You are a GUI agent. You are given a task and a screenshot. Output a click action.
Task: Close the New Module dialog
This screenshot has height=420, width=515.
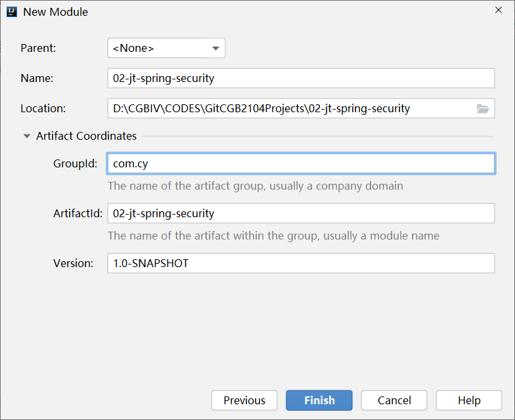pyautogui.click(x=499, y=10)
